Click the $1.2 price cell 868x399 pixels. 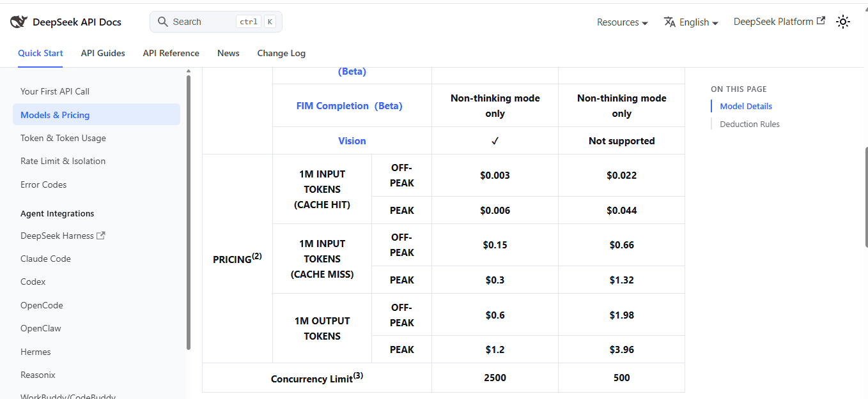[495, 349]
